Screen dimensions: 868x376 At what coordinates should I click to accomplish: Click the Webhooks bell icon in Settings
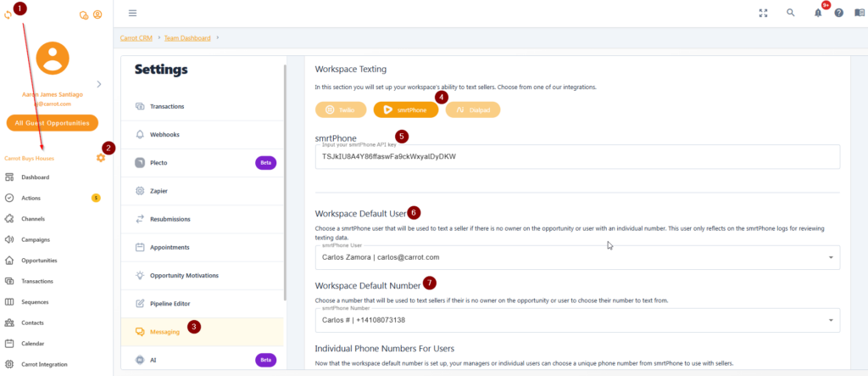point(140,135)
